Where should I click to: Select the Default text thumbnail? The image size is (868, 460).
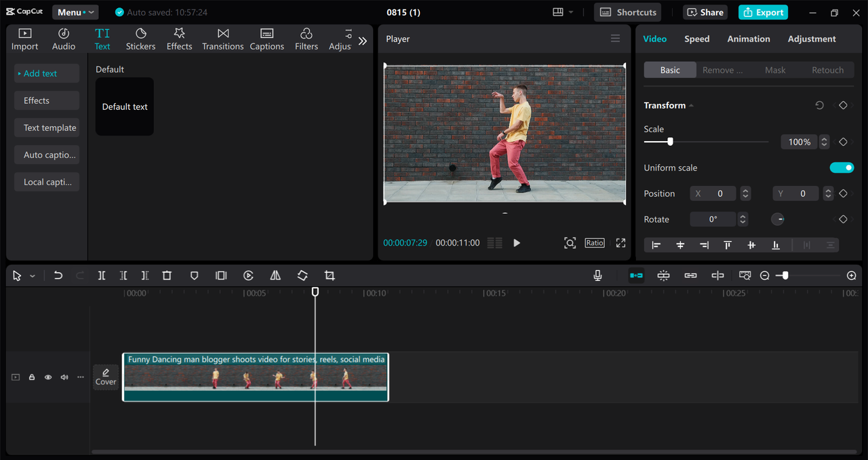pos(125,107)
